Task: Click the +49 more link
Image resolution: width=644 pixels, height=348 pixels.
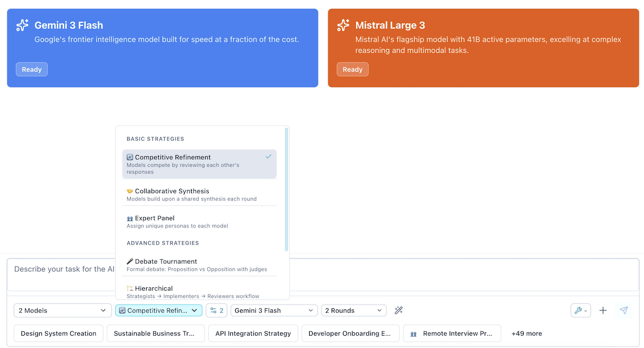Action: click(526, 334)
